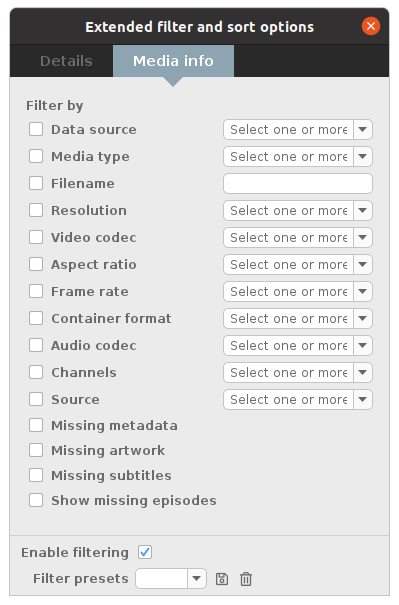The image size is (399, 605).
Task: Open the Resolution selection dropdown
Action: point(298,210)
